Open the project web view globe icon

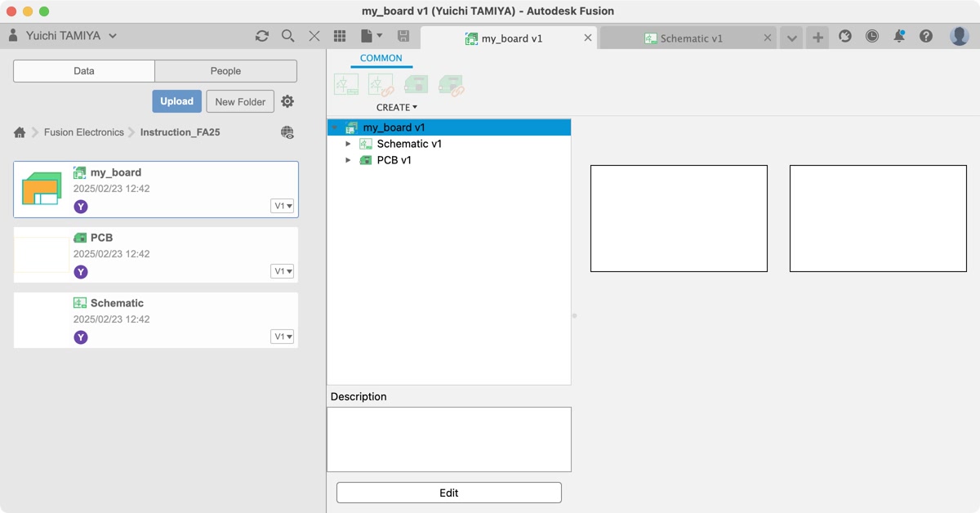[287, 132]
